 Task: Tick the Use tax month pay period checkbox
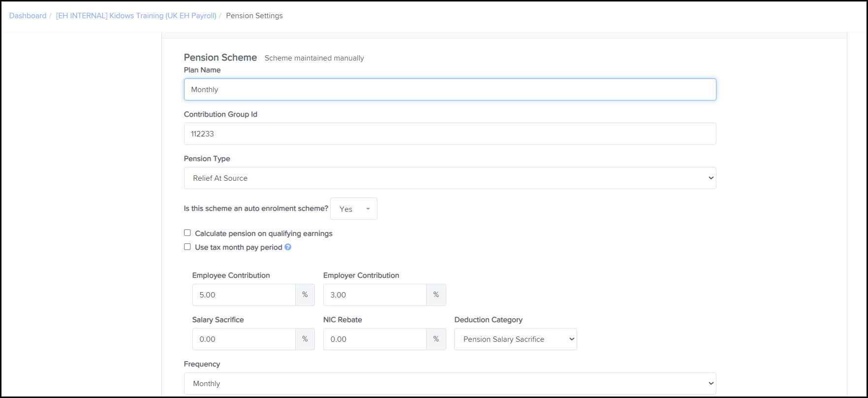pyautogui.click(x=187, y=247)
